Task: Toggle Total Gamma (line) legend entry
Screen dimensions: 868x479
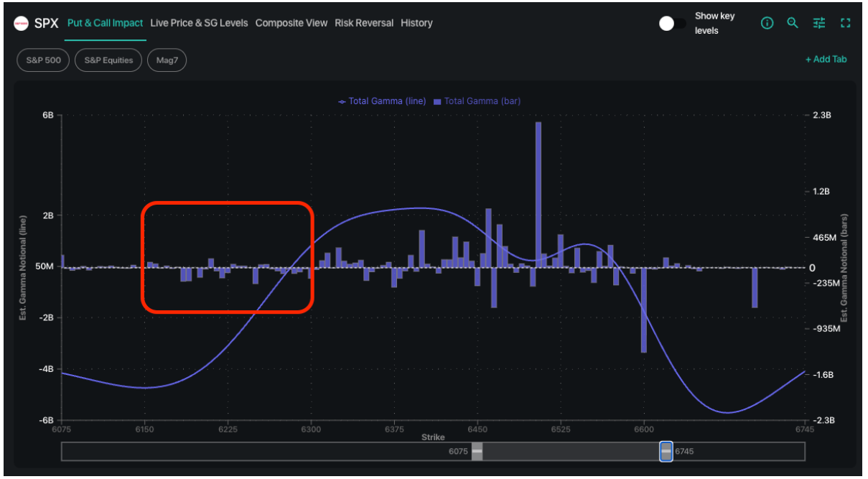Action: tap(381, 101)
